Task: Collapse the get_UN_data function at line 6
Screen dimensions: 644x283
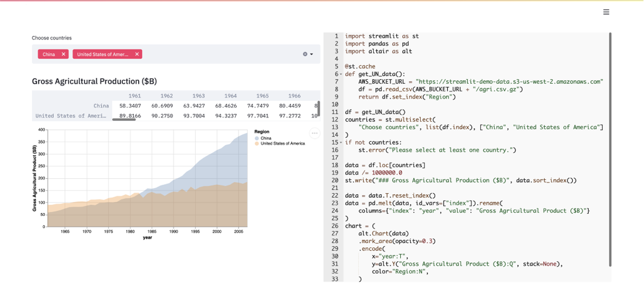Action: (341, 74)
